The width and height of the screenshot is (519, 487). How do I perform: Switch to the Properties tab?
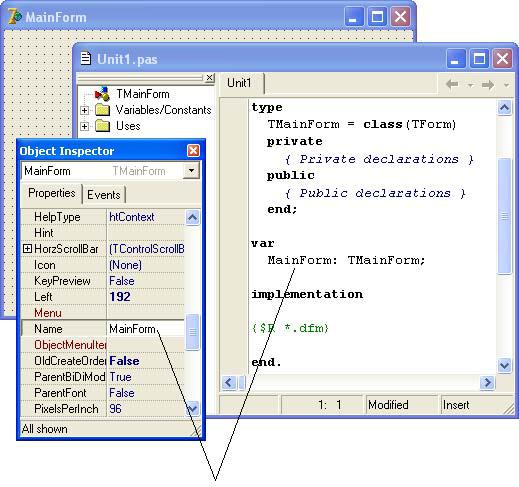pos(52,193)
